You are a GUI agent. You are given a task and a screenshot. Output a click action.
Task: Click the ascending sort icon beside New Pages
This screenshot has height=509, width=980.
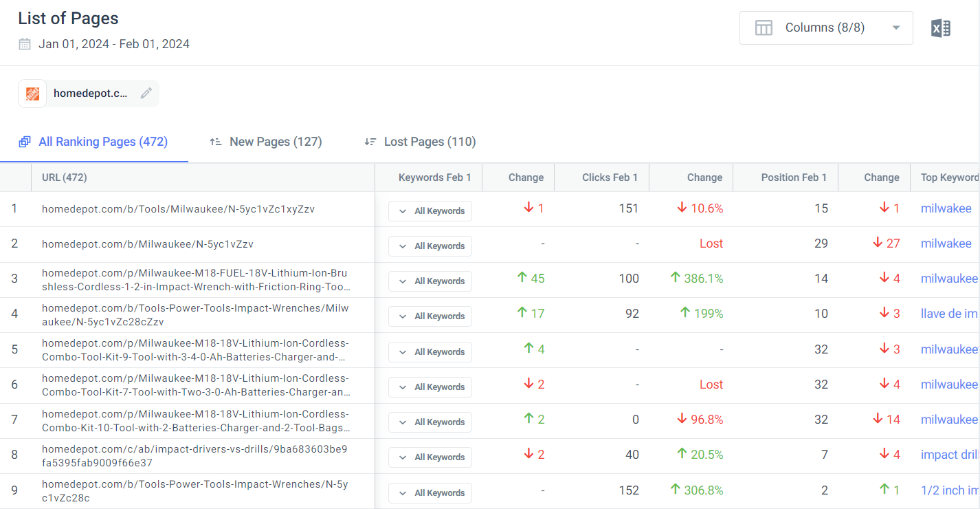pyautogui.click(x=215, y=142)
